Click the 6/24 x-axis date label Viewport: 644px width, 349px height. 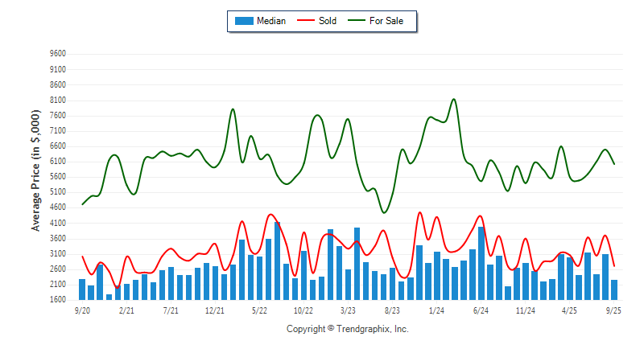(x=481, y=309)
